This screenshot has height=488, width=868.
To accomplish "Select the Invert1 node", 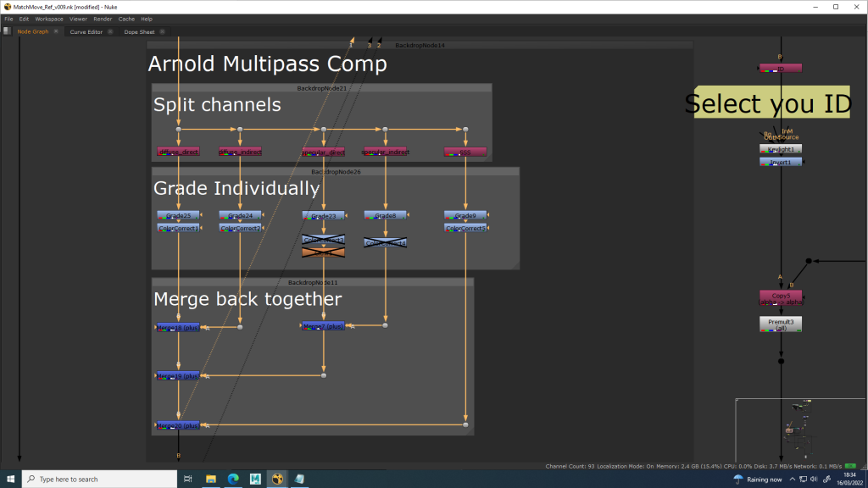I will [x=781, y=162].
